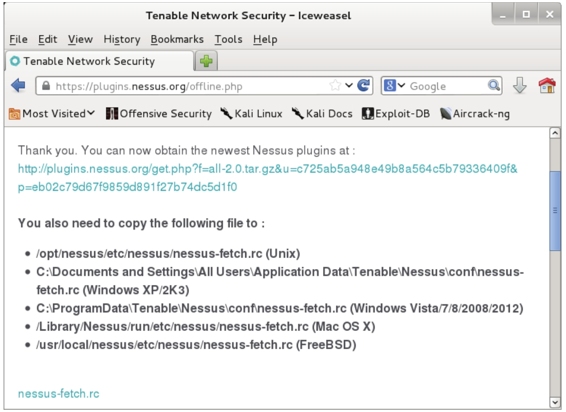Open the Bookmarks menu
566x412 pixels.
[x=177, y=39]
